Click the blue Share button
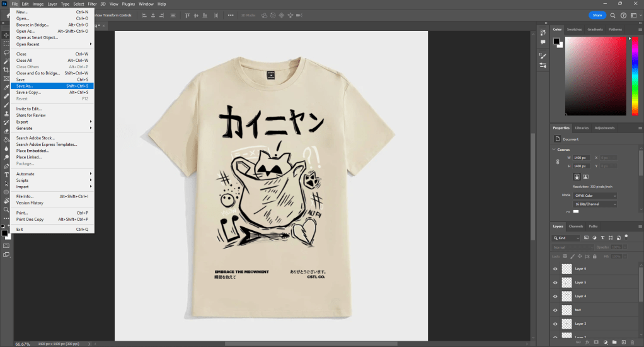 [x=597, y=15]
